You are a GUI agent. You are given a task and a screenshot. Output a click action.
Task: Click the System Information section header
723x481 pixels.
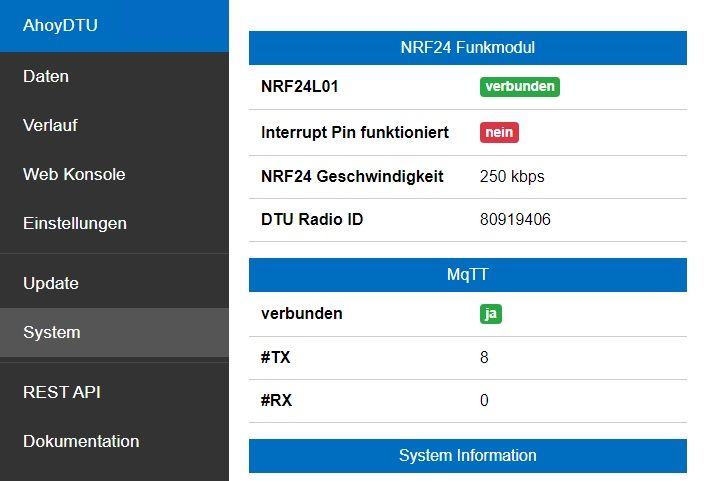[467, 456]
